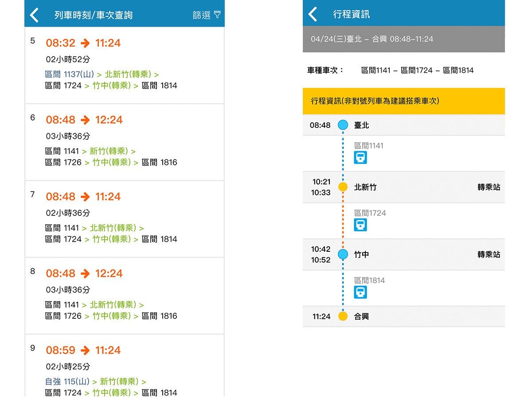Tap train icon under 區間1814
This screenshot has width=532, height=399.
(x=360, y=292)
